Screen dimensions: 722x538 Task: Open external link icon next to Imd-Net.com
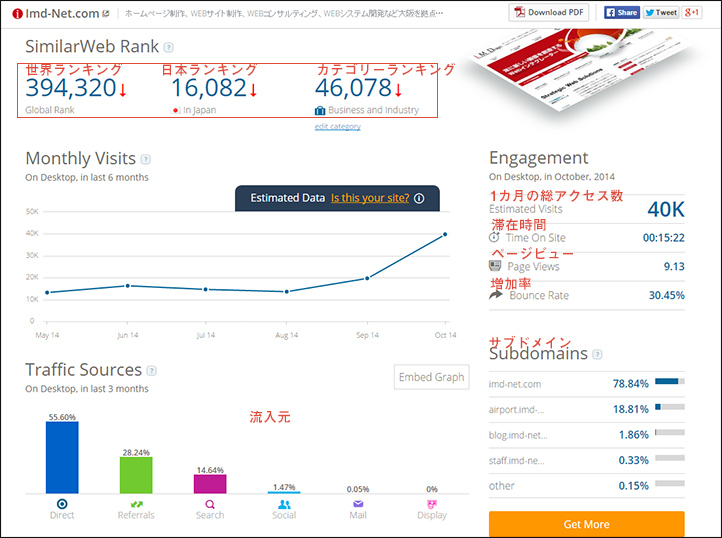click(106, 14)
